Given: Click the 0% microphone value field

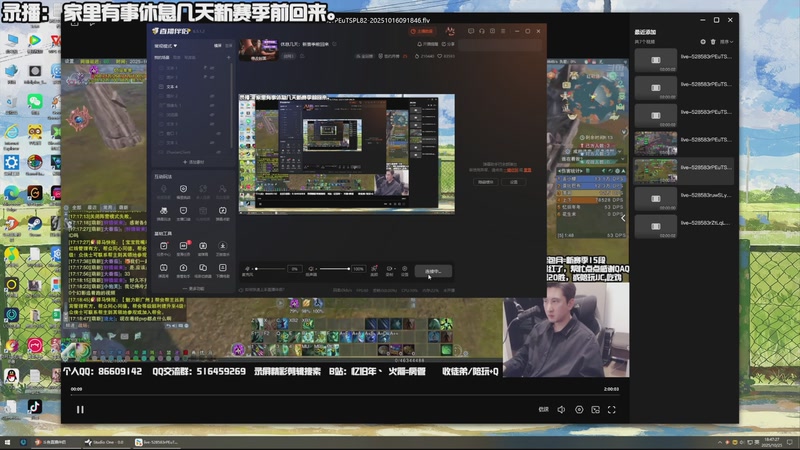Looking at the screenshot, I should 294,268.
